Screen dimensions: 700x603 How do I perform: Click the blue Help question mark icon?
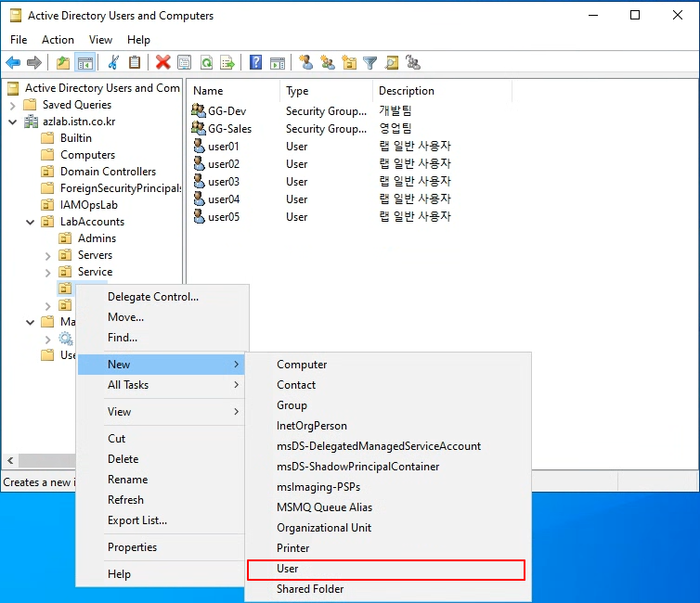[x=256, y=62]
